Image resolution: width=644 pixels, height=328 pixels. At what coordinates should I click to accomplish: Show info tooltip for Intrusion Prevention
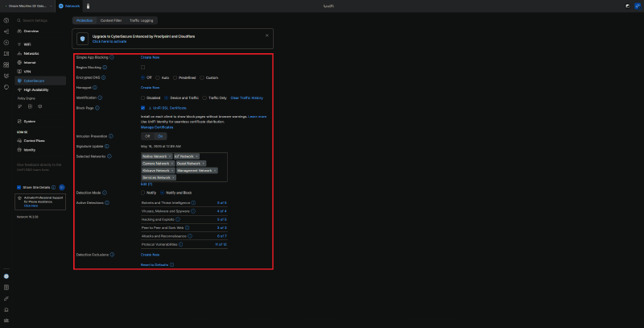(111, 136)
